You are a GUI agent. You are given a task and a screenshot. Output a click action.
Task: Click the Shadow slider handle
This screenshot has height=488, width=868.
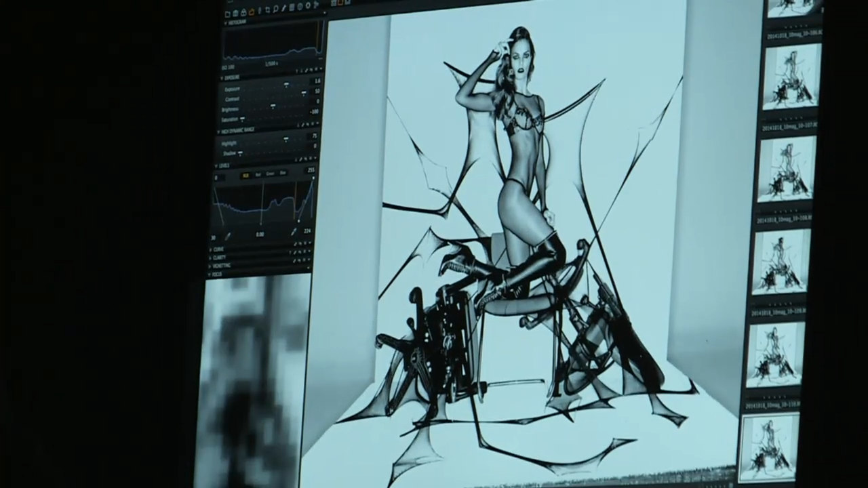tap(240, 153)
